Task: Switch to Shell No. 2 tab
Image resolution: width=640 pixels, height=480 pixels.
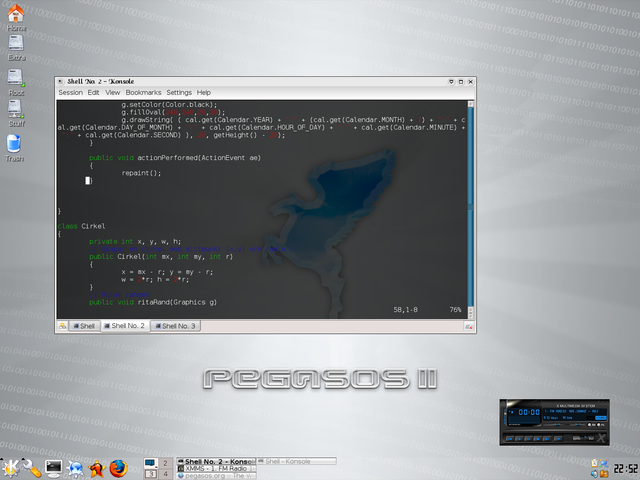Action: 125,326
